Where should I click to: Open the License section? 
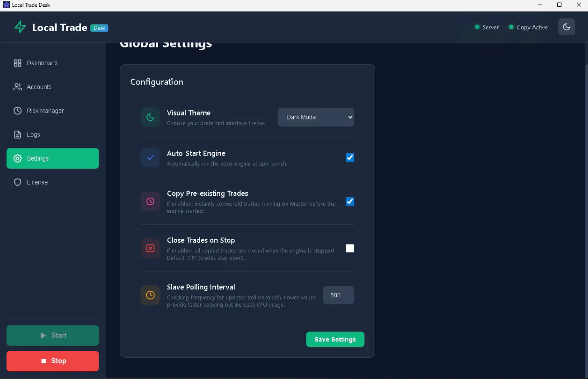[53, 182]
